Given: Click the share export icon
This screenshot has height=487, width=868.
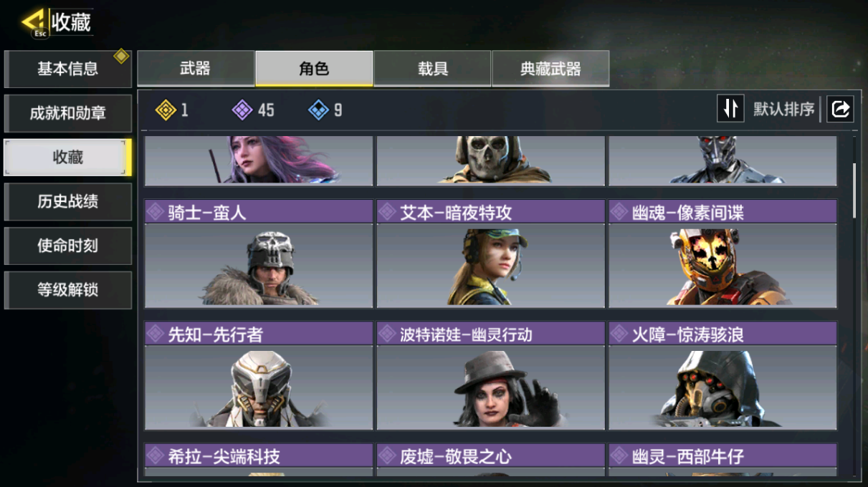Looking at the screenshot, I should pos(840,109).
